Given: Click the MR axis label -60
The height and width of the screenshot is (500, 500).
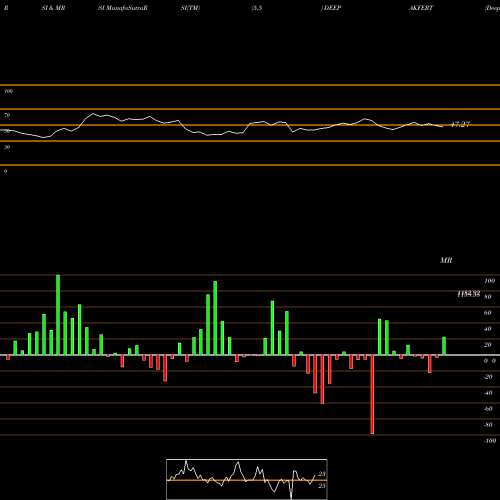Looking at the screenshot, I should [488, 409].
